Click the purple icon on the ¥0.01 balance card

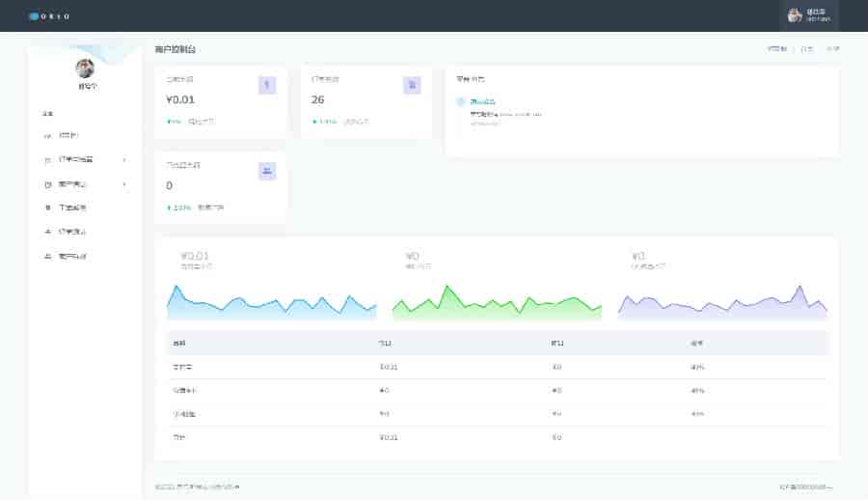(x=267, y=85)
